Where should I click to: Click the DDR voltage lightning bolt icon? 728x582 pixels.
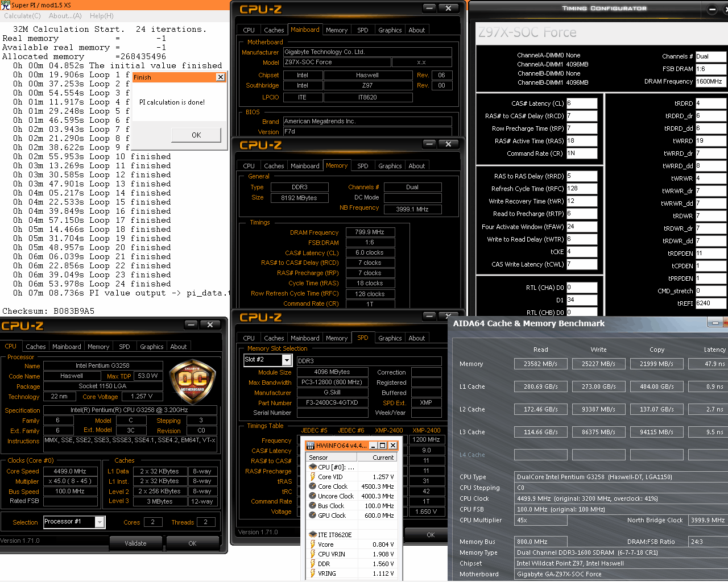point(312,564)
